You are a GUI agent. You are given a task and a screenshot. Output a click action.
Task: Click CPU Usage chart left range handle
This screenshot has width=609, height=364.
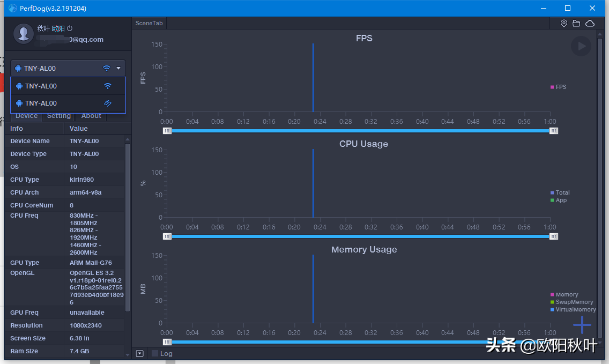[x=167, y=236]
